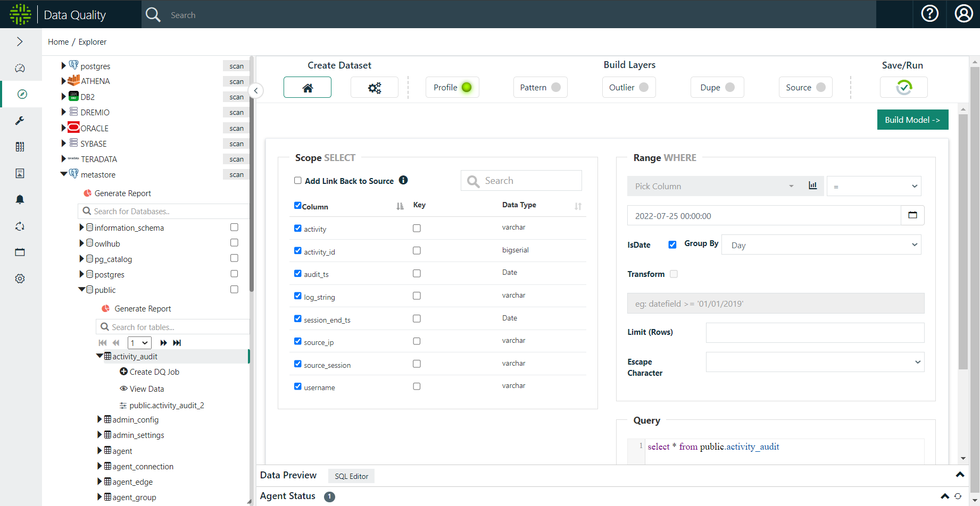Screen dimensions: 980x506
Task: Click the Home icon in Create Dataset
Action: click(x=307, y=88)
